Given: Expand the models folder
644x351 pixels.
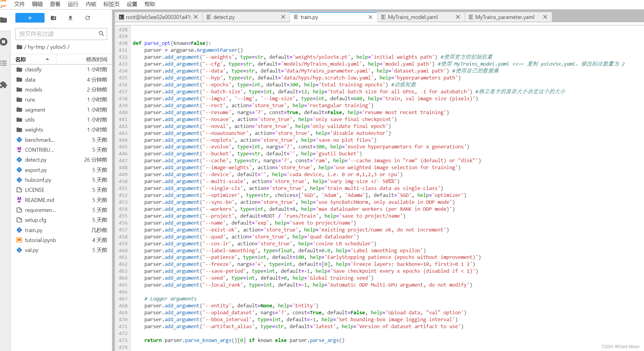Looking at the screenshot, I should coord(34,89).
